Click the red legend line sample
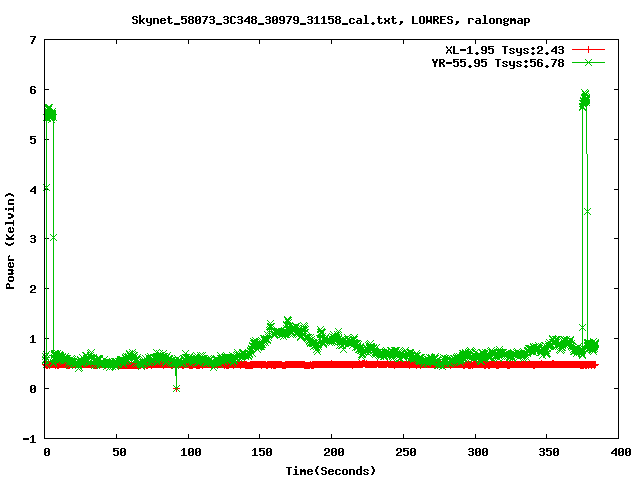This screenshot has height=480, width=640. pyautogui.click(x=588, y=50)
